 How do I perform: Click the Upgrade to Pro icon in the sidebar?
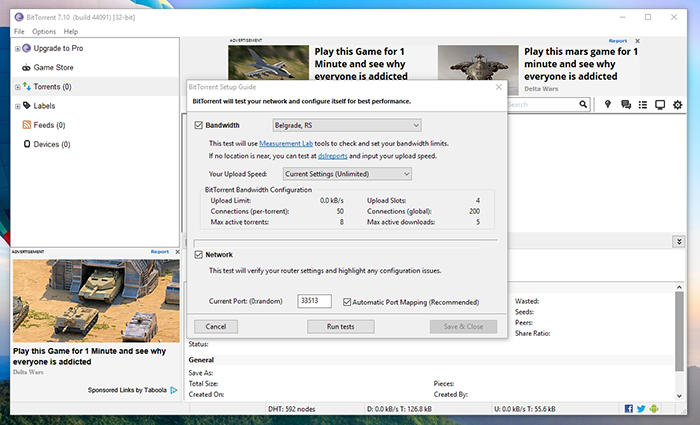click(26, 48)
